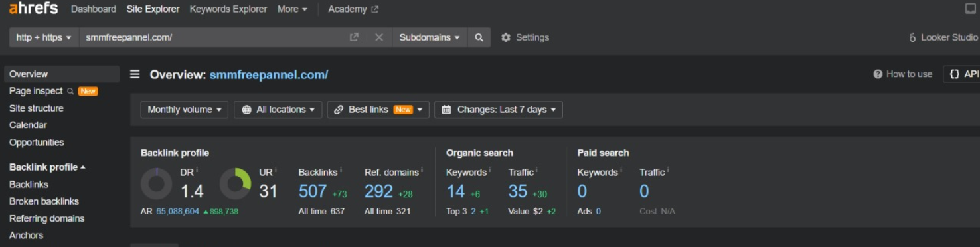Open protocol http + https dropdown
The image size is (980, 247).
pyautogui.click(x=44, y=37)
